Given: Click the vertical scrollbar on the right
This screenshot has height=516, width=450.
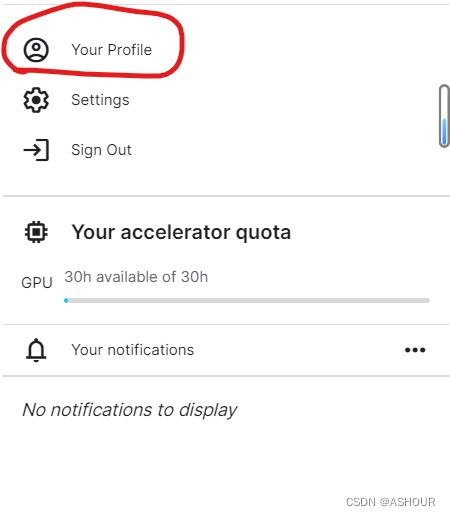Looking at the screenshot, I should [444, 116].
